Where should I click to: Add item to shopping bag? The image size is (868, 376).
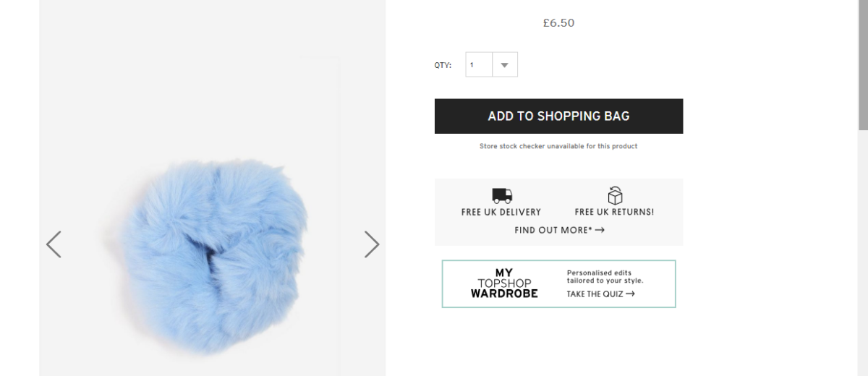point(558,116)
